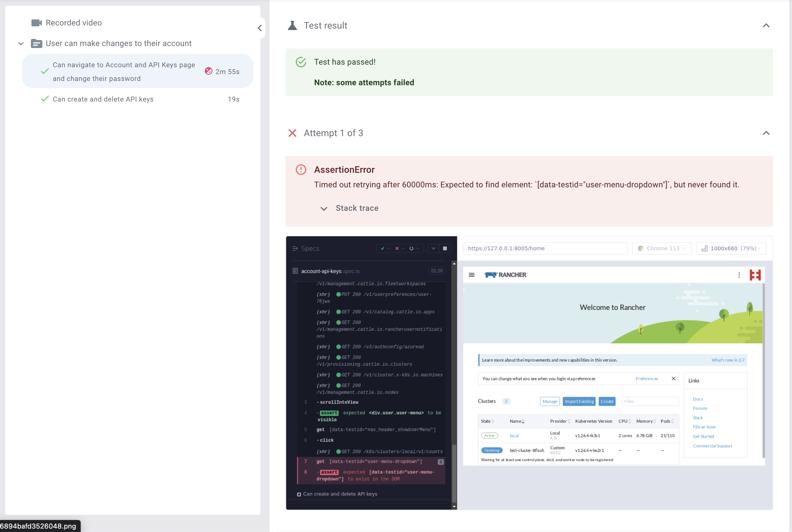Click the Create cluster button

(607, 401)
